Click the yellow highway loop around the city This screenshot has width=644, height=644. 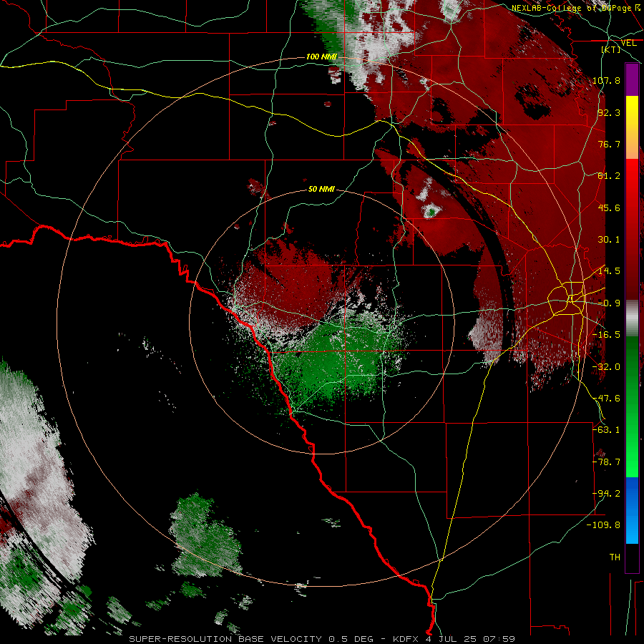point(566,298)
